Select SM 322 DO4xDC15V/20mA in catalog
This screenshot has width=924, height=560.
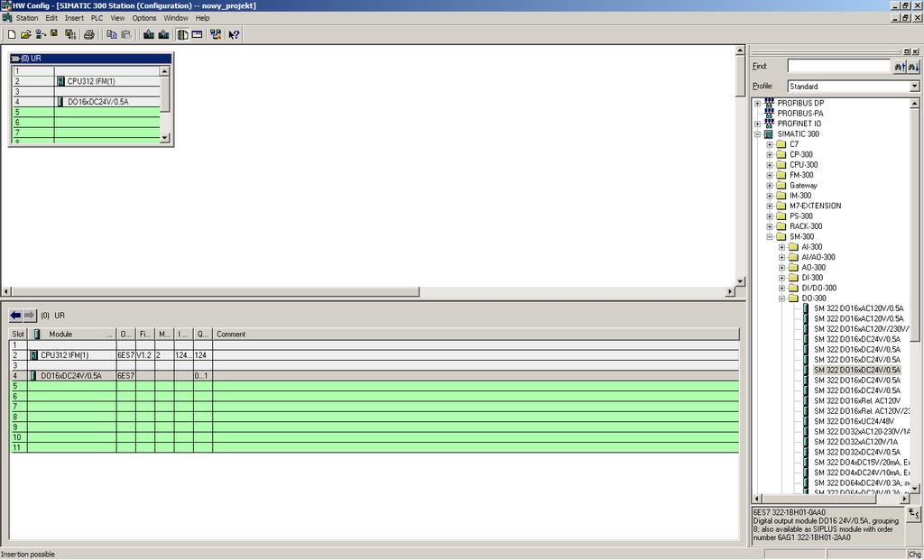point(862,463)
